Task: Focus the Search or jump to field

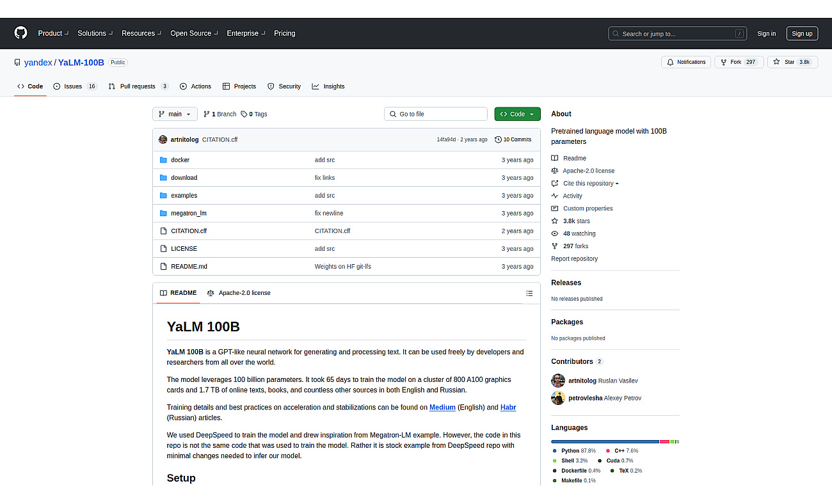Action: (677, 34)
